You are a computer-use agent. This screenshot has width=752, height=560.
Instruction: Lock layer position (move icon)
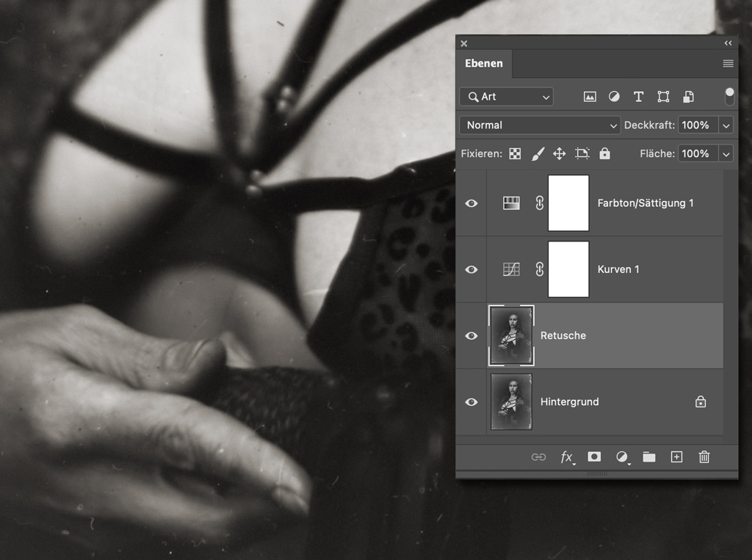[x=559, y=154]
